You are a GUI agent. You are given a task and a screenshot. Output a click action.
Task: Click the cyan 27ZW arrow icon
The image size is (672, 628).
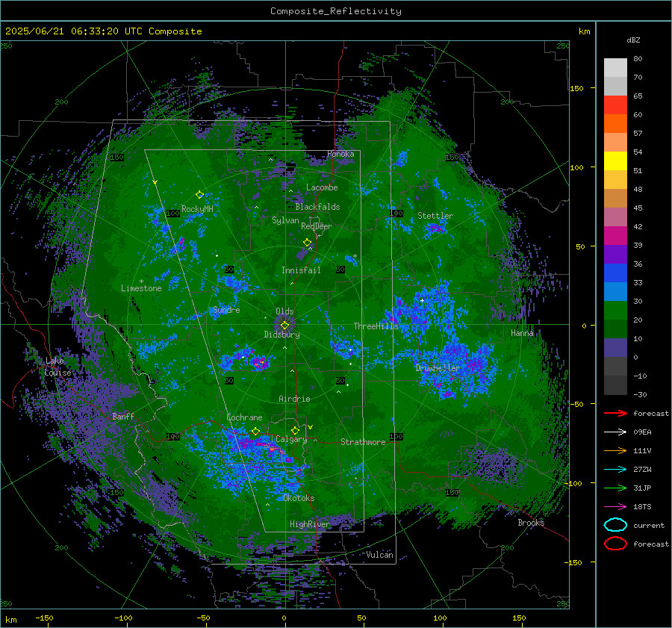pos(615,470)
